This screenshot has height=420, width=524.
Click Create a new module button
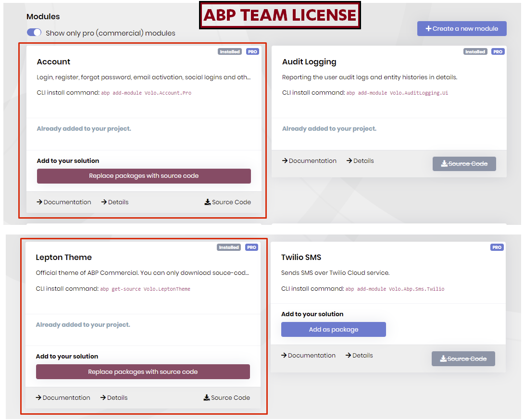pyautogui.click(x=462, y=28)
